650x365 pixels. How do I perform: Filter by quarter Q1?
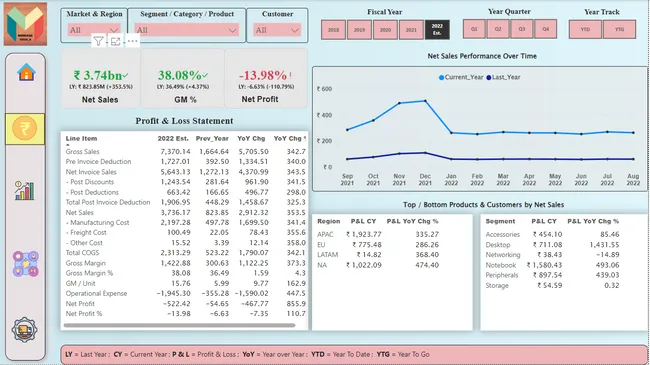click(474, 29)
